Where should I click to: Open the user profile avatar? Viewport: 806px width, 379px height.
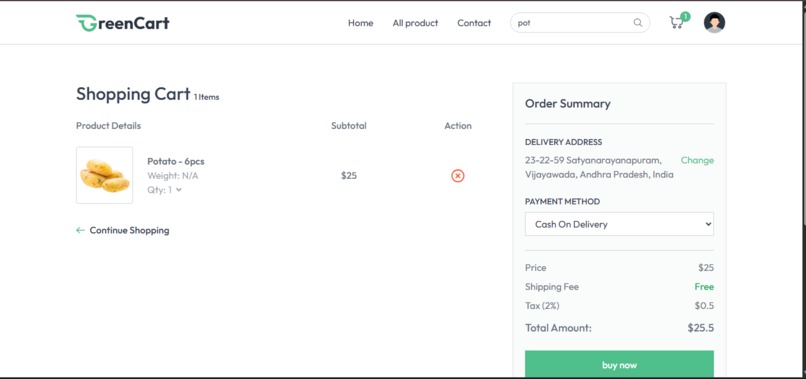point(714,23)
